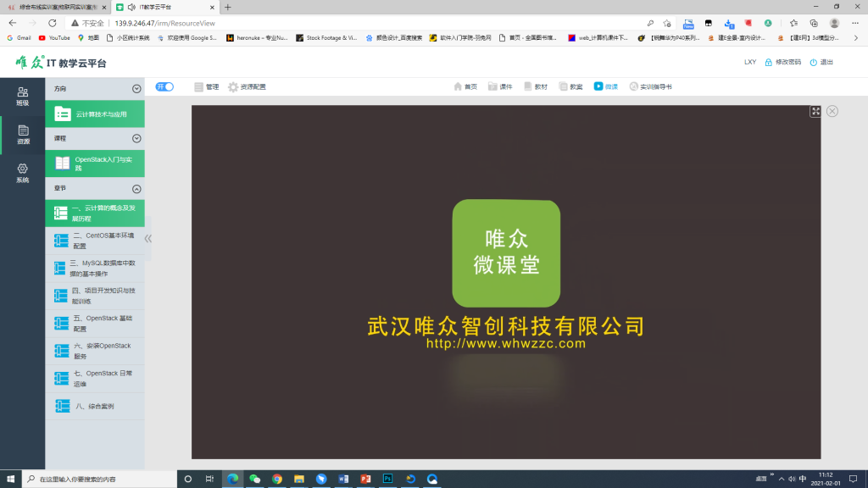The image size is (868, 488).
Task: Select chapter 三、MySQL数据库
Action: pyautogui.click(x=95, y=269)
